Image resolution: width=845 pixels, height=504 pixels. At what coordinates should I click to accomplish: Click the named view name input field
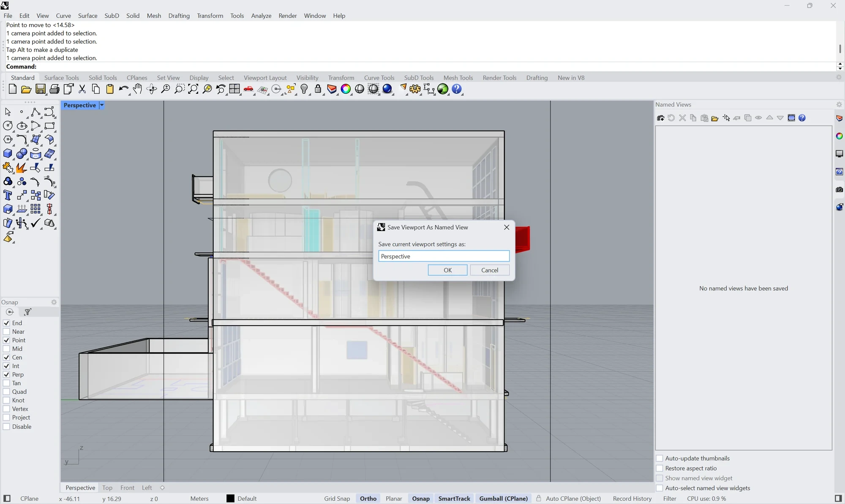444,256
